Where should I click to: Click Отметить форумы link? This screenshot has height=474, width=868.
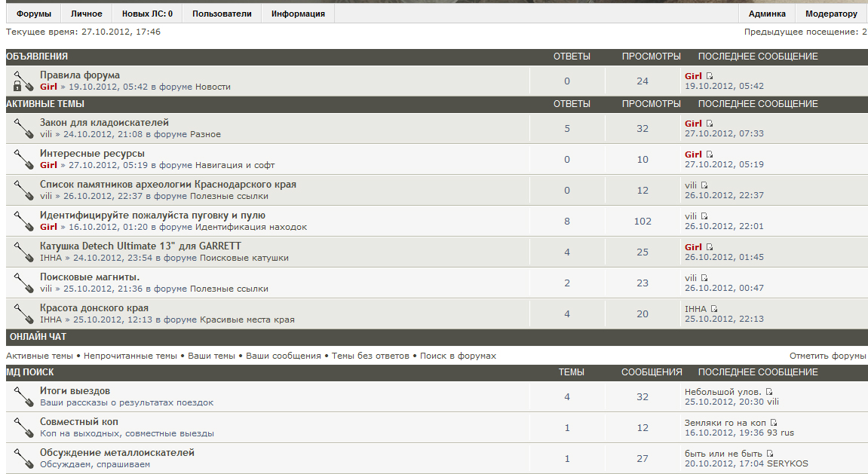click(x=827, y=356)
